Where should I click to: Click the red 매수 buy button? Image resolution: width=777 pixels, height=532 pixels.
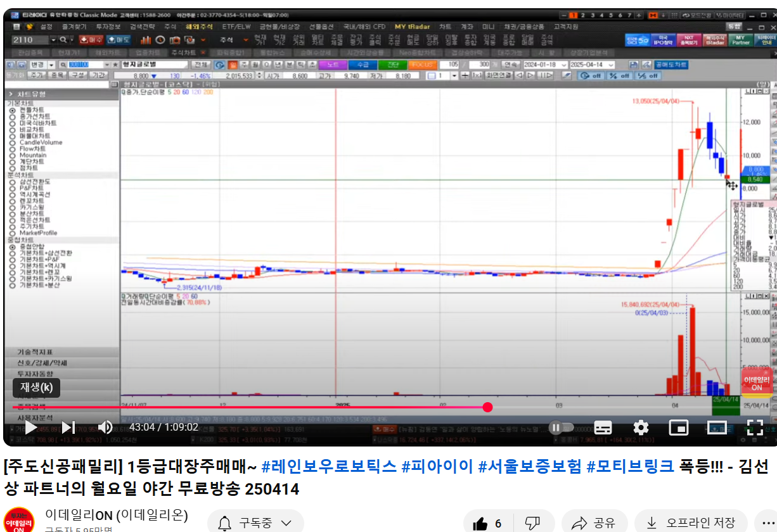91,39
